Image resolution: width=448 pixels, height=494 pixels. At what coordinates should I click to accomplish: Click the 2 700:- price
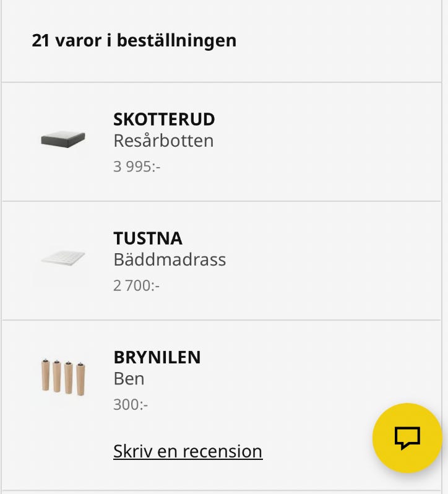tap(137, 285)
